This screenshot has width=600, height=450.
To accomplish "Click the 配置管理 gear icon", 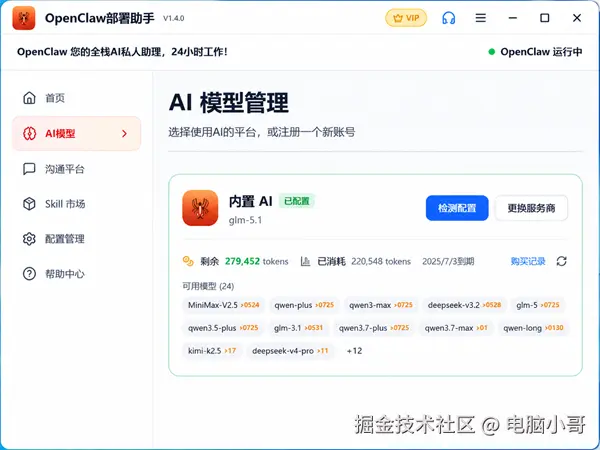I will point(29,239).
